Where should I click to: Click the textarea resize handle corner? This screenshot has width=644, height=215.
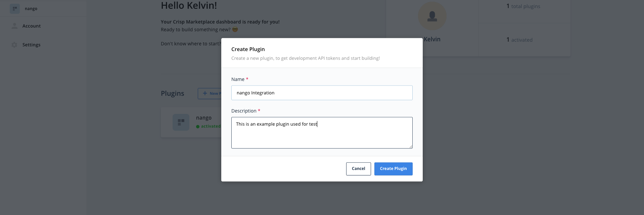410,146
